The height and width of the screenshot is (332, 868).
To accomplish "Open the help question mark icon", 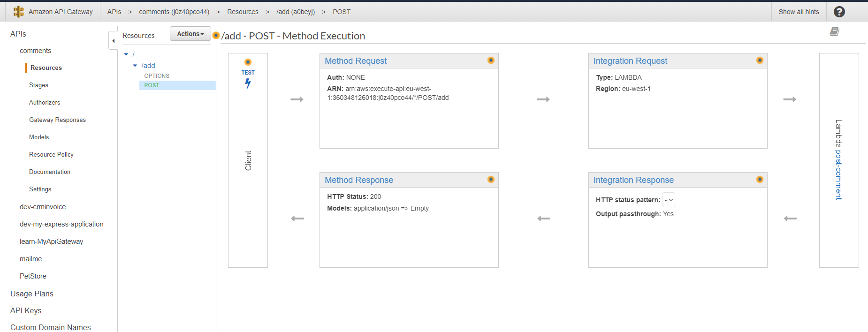I will pyautogui.click(x=839, y=12).
